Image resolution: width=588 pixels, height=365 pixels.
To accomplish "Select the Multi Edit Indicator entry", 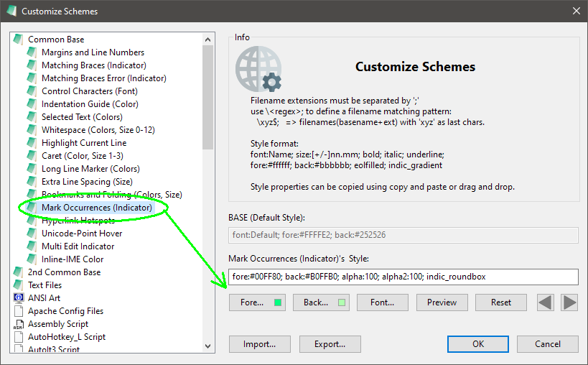I will click(78, 246).
